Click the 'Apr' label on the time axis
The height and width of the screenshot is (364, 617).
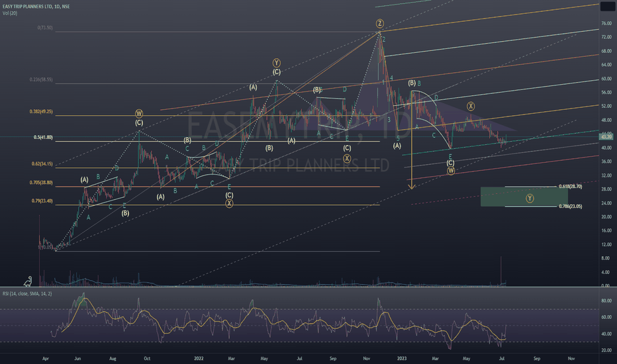pos(46,359)
